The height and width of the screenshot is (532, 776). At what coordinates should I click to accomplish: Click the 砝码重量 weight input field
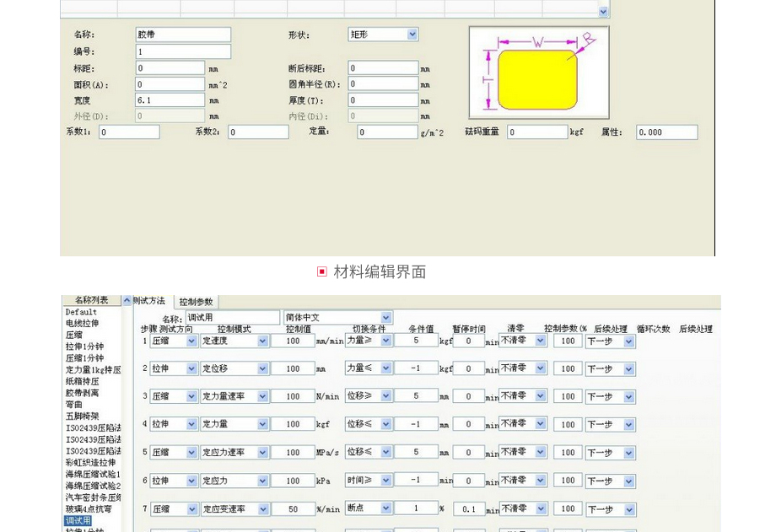coord(537,132)
